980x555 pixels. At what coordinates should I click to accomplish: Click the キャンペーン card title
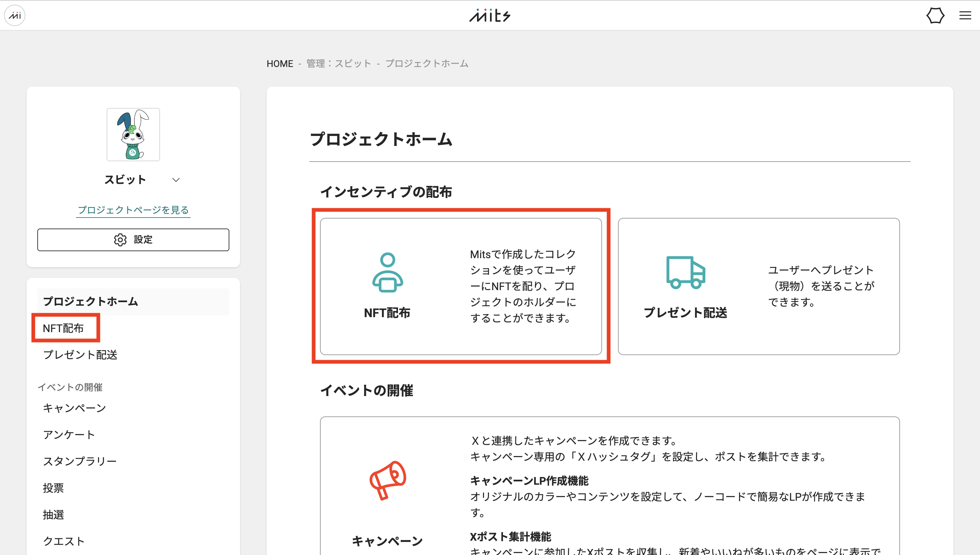coord(387,541)
